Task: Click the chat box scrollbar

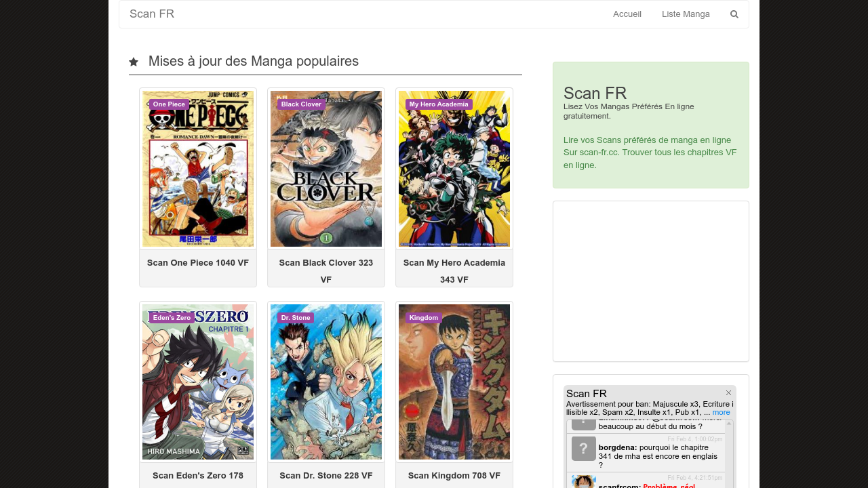Action: click(730, 453)
